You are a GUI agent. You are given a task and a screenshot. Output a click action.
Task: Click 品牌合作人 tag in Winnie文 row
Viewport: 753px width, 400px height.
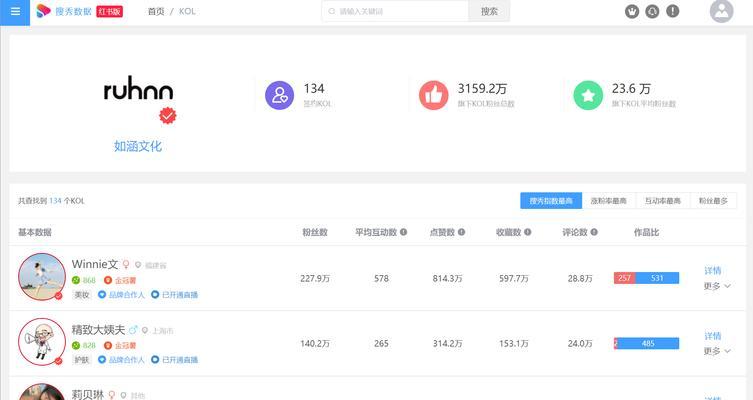tap(121, 294)
